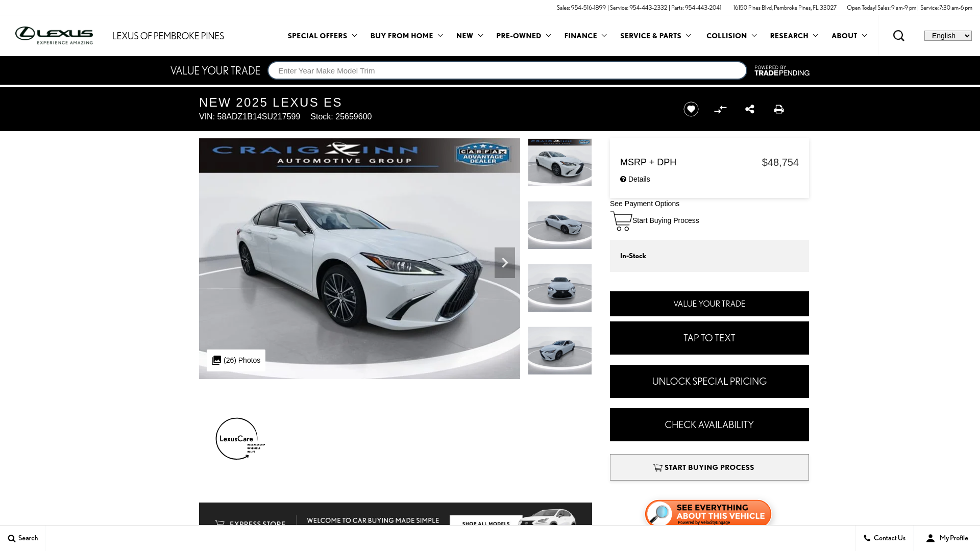
Task: Click the TradePending powered-by logo
Action: (782, 70)
